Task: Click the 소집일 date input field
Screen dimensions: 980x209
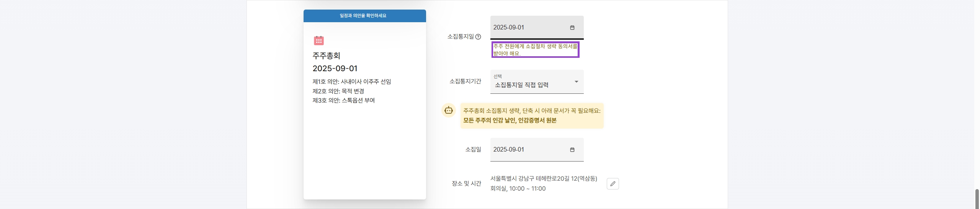Action: pos(537,150)
